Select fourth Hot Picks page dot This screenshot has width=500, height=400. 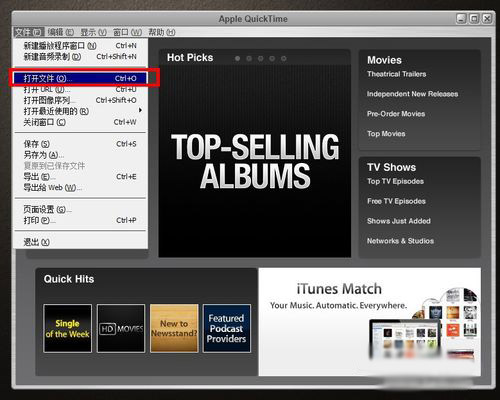pos(272,58)
